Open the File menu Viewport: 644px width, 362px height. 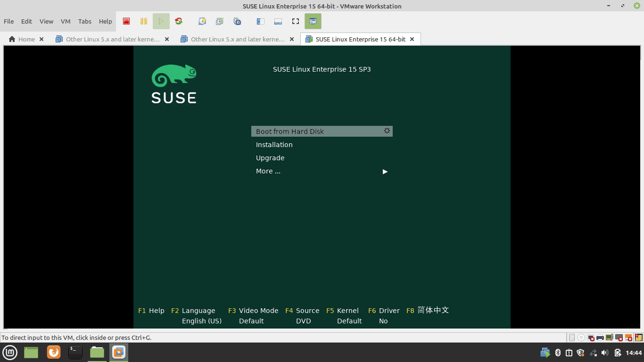click(8, 21)
